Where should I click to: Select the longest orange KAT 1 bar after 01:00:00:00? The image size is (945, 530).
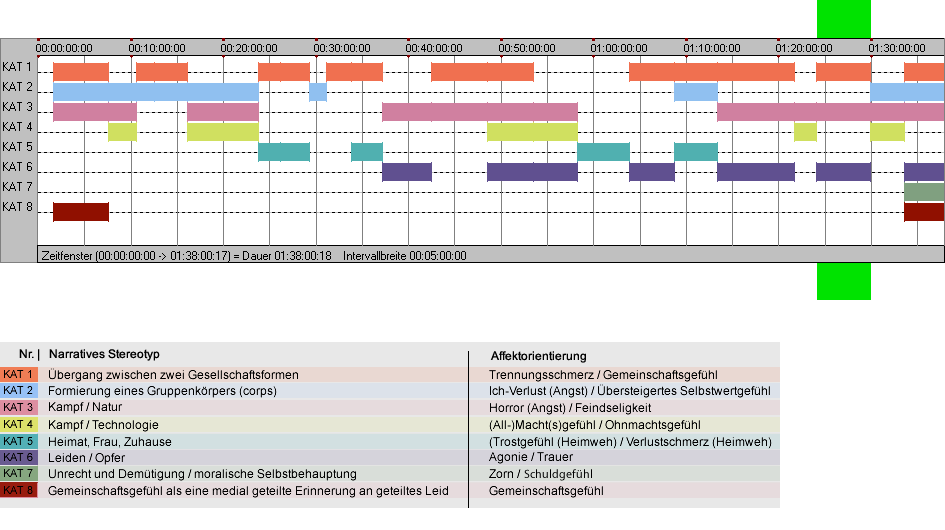point(712,72)
